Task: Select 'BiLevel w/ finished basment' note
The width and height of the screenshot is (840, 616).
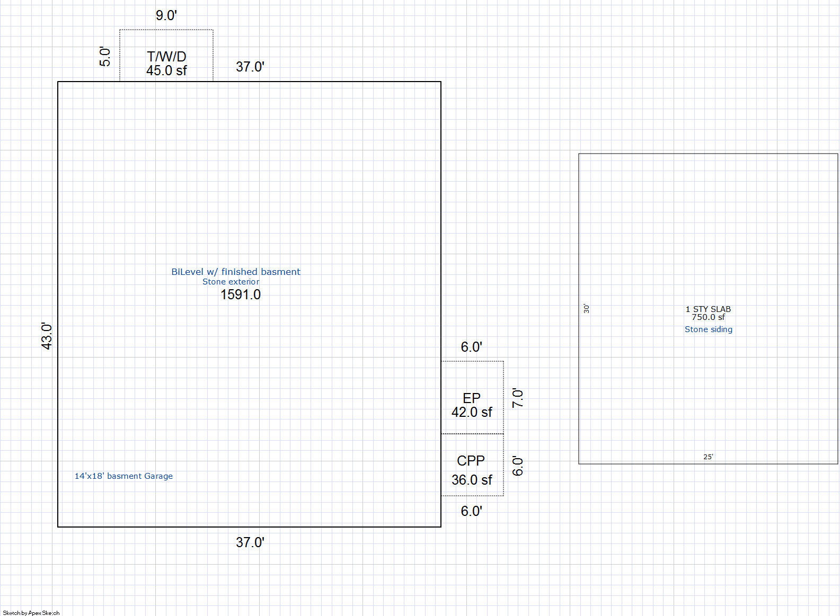Action: point(236,272)
